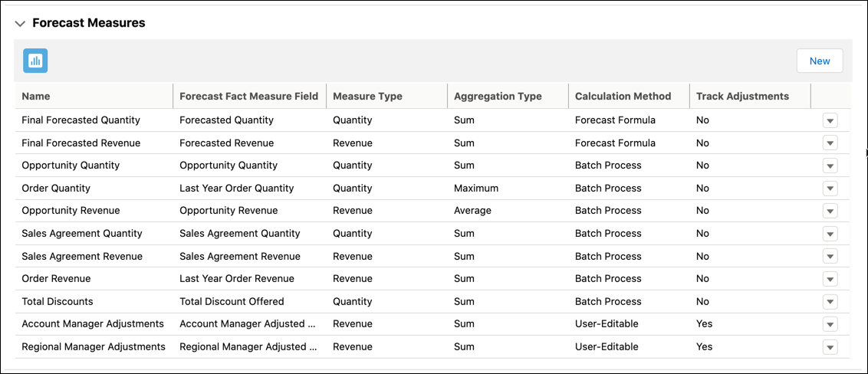Click the Forecast Measures chart icon
868x374 pixels.
[35, 61]
